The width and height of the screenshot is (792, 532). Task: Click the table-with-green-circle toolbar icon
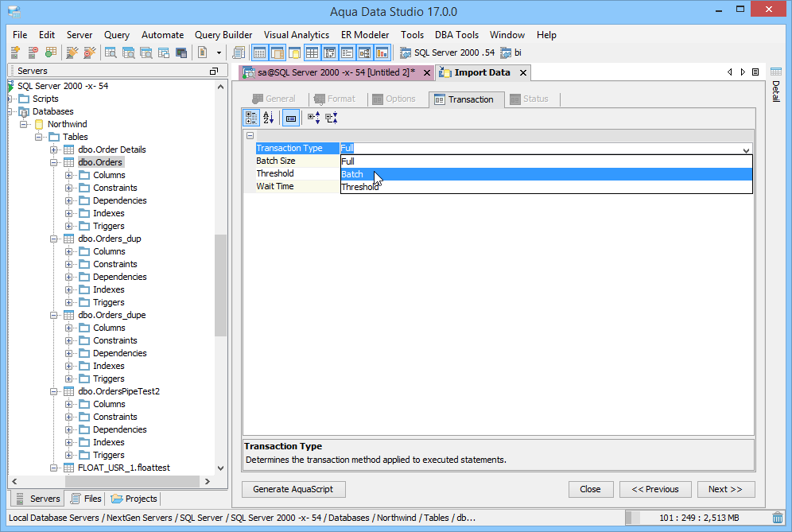tap(51, 52)
